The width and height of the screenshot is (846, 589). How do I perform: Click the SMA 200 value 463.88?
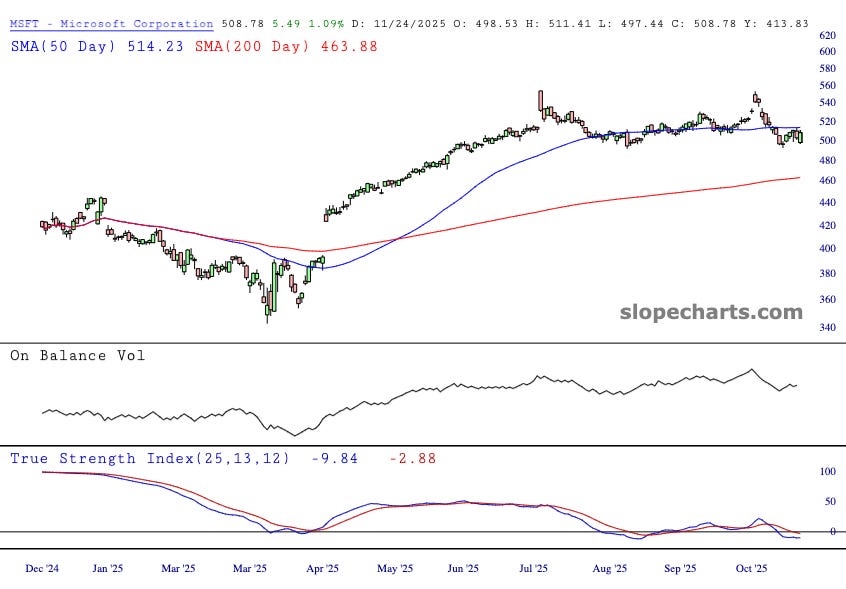click(x=349, y=46)
